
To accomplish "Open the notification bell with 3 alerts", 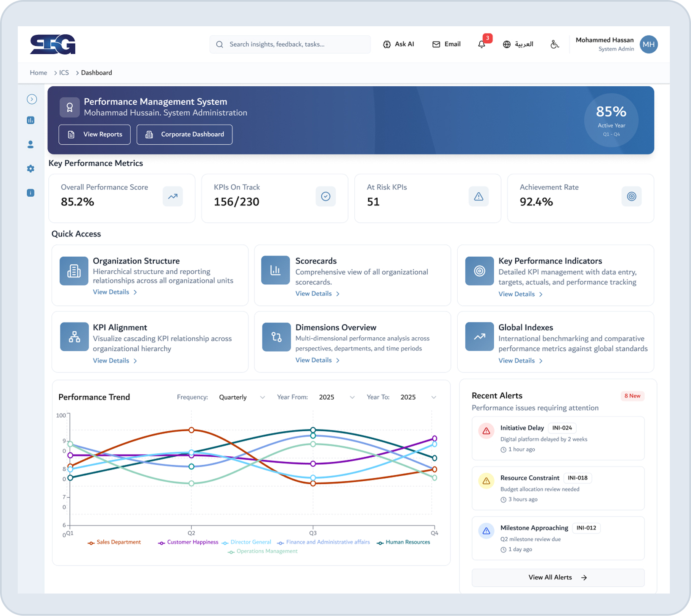I will (482, 44).
